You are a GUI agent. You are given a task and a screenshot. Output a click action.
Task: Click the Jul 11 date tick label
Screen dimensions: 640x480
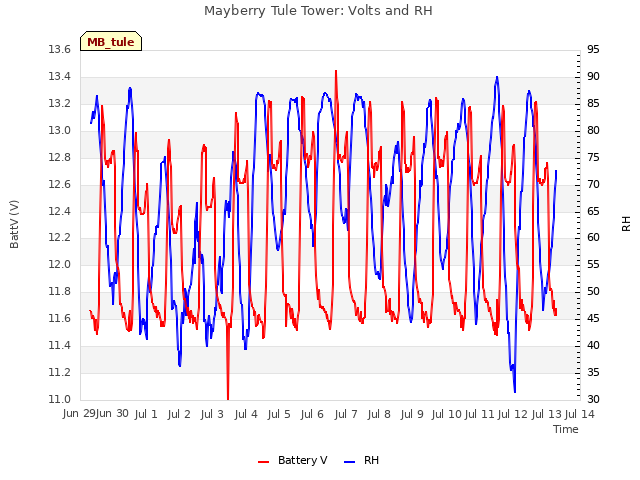[x=480, y=414]
